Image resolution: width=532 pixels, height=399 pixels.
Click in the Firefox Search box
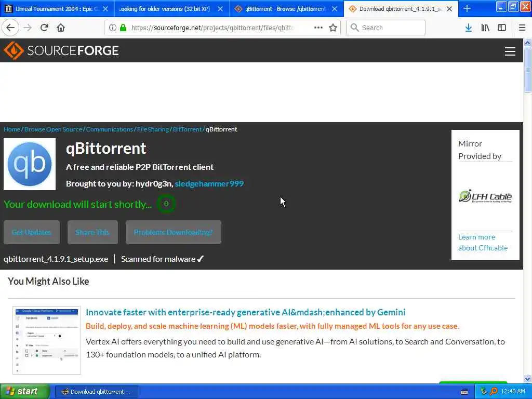[386, 28]
